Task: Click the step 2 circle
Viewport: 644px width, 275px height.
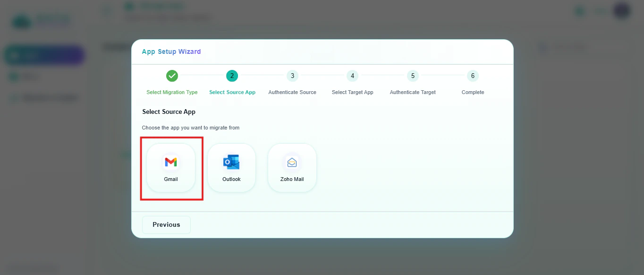Action: [x=232, y=76]
